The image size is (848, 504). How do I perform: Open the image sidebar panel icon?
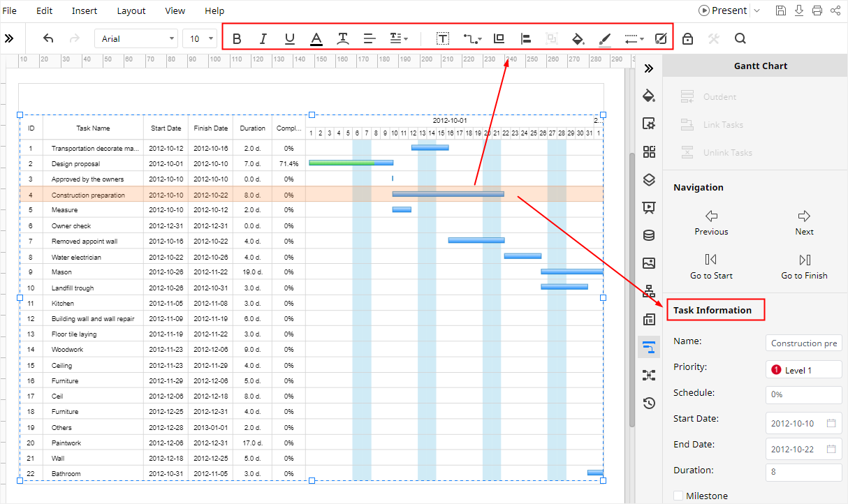(649, 263)
